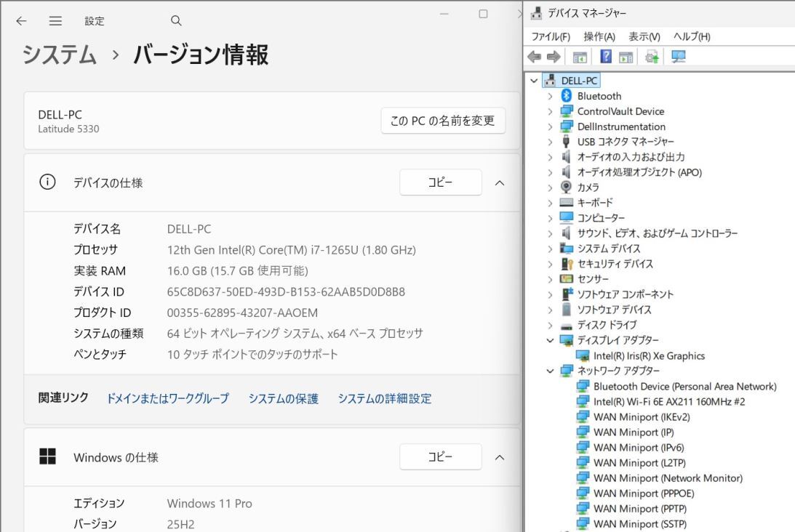Collapse the ネットワーク アダプター category

click(x=551, y=371)
